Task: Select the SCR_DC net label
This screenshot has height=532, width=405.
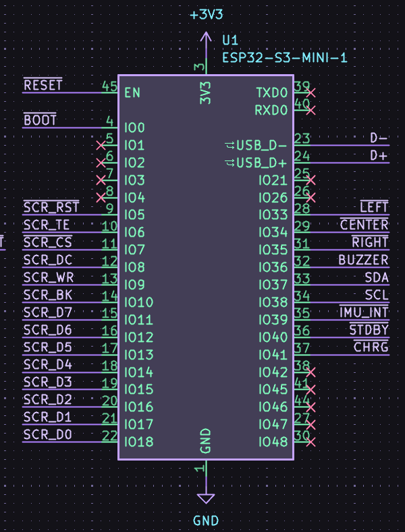Action: [47, 260]
